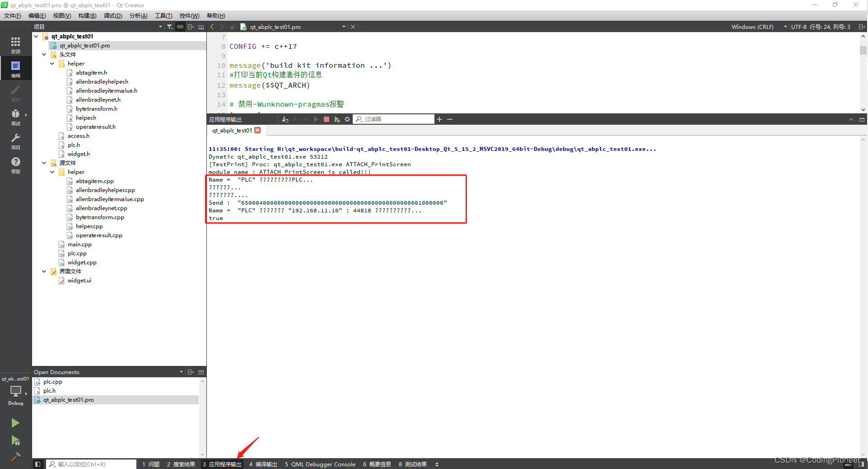868x469 pixels.
Task: Open the output panes selector arrows
Action: click(437, 464)
